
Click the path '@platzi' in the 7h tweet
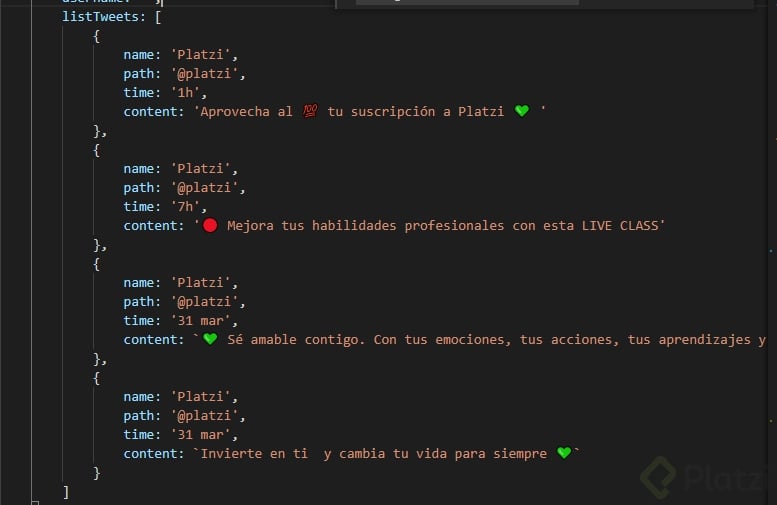(204, 188)
